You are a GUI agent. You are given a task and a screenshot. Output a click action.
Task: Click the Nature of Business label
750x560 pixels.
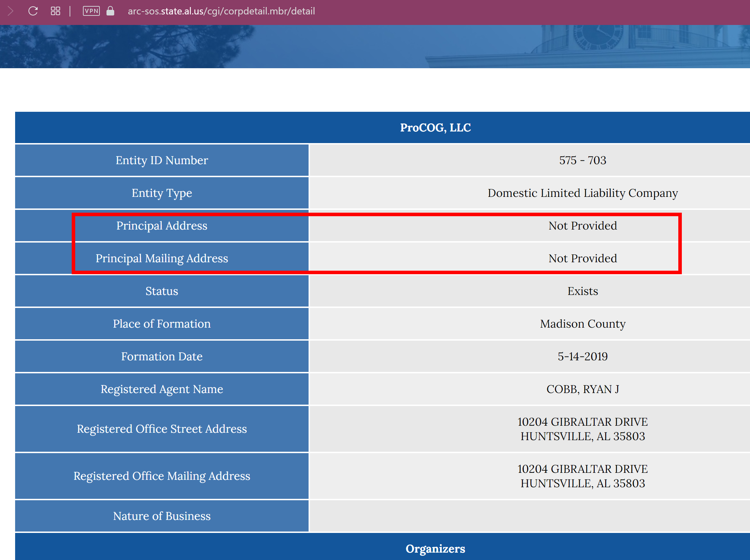click(x=162, y=516)
